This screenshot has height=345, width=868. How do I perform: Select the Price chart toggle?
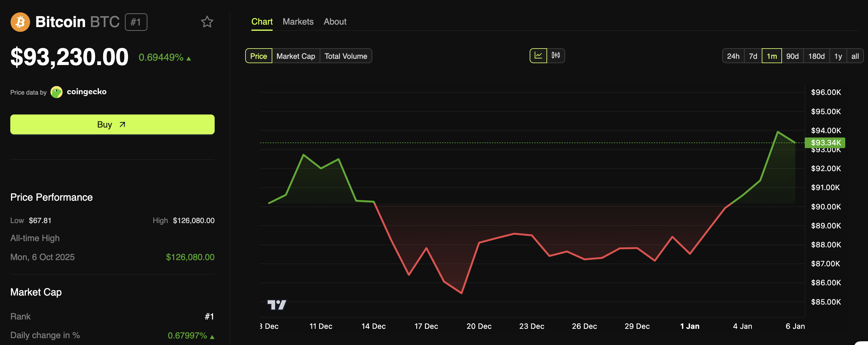pyautogui.click(x=259, y=56)
